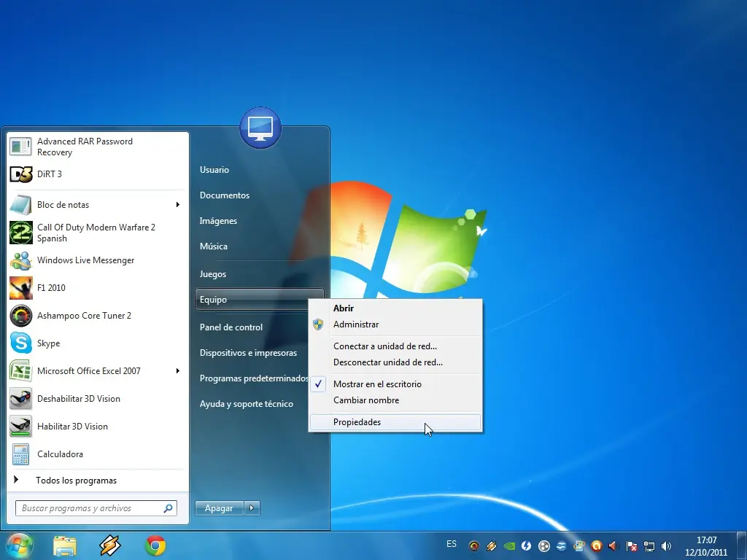Click the search magnifier icon

[x=169, y=508]
